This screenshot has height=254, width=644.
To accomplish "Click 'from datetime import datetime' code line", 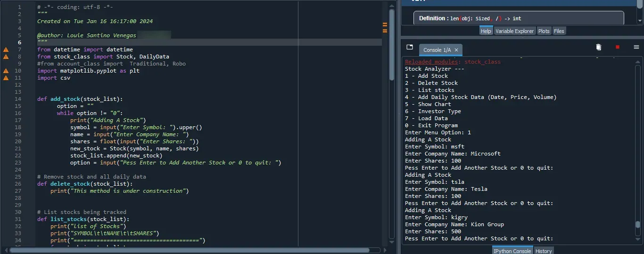I will (85, 49).
